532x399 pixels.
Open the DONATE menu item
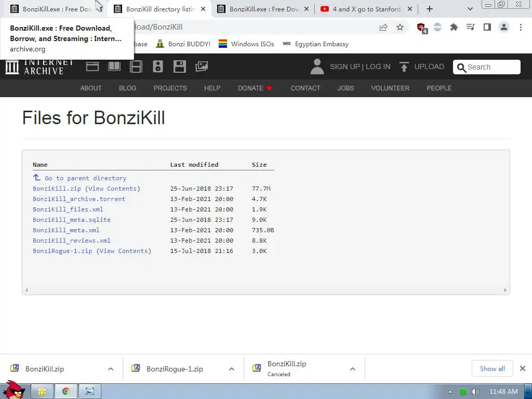[x=255, y=88]
